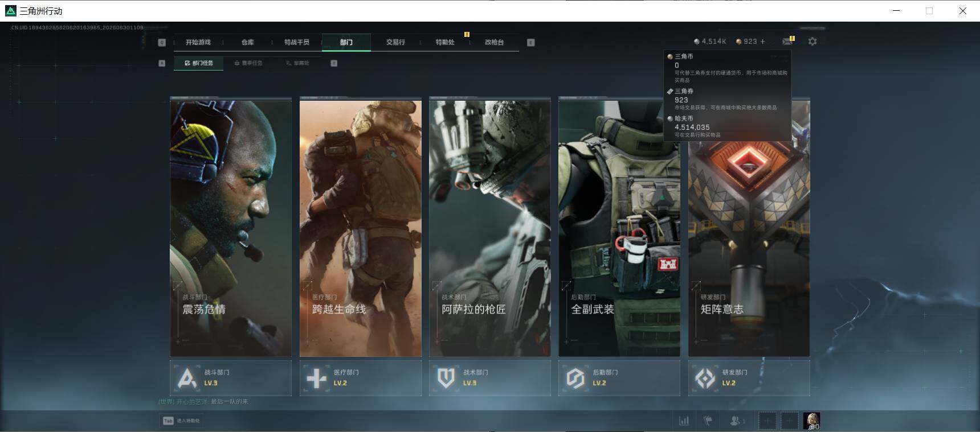Open the settings gear icon
Viewport: 980px width, 432px height.
click(x=812, y=42)
